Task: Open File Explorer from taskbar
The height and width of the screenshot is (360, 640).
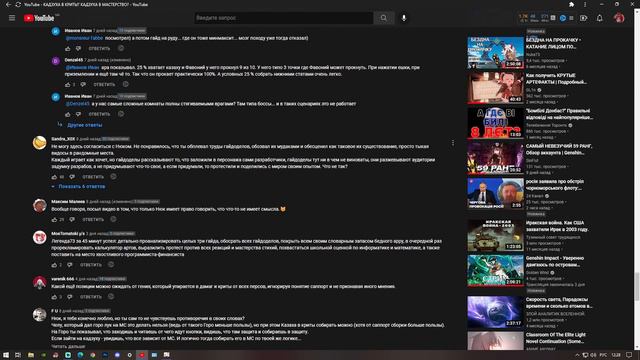Action: pyautogui.click(x=31, y=355)
